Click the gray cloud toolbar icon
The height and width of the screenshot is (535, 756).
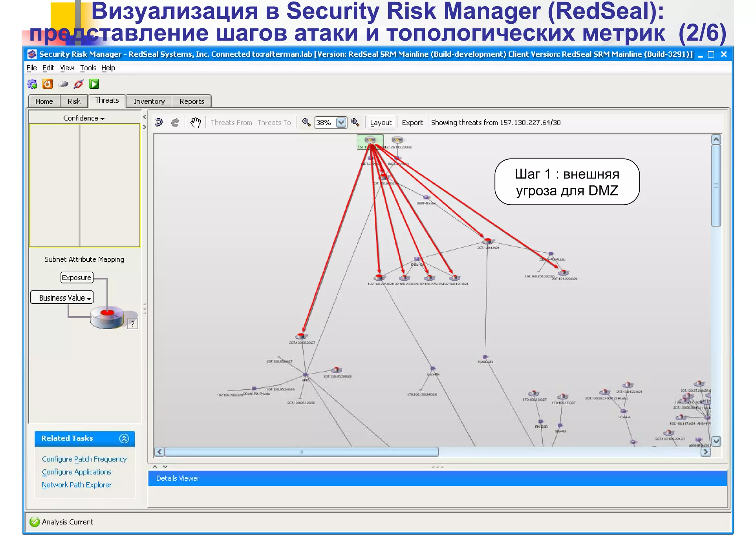[63, 84]
